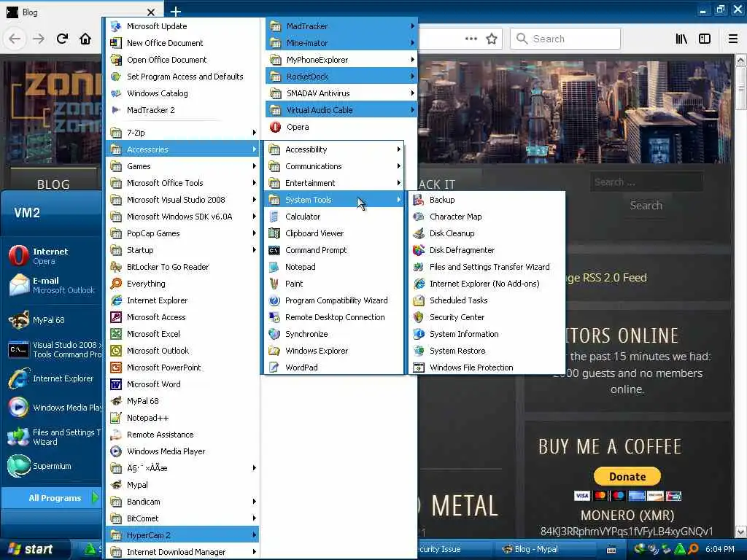This screenshot has width=747, height=560.
Task: Launch Calculator from Accessories
Action: coord(333,217)
